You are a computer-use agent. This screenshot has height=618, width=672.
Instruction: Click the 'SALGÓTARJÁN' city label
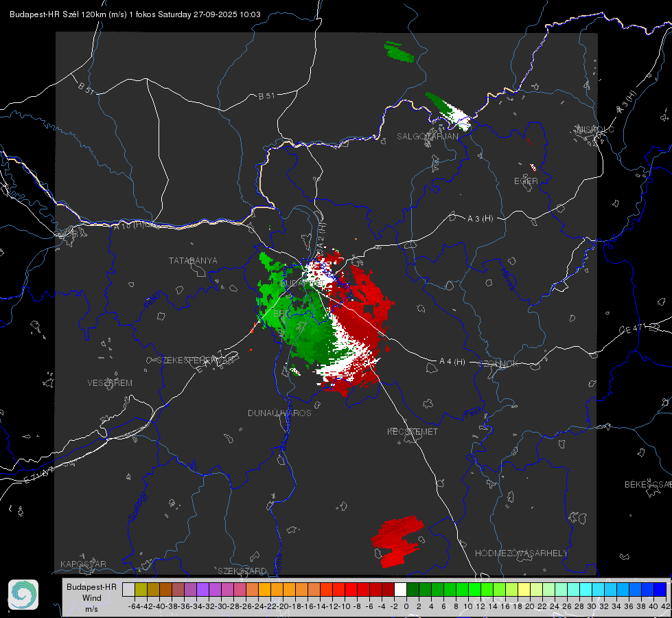point(427,137)
